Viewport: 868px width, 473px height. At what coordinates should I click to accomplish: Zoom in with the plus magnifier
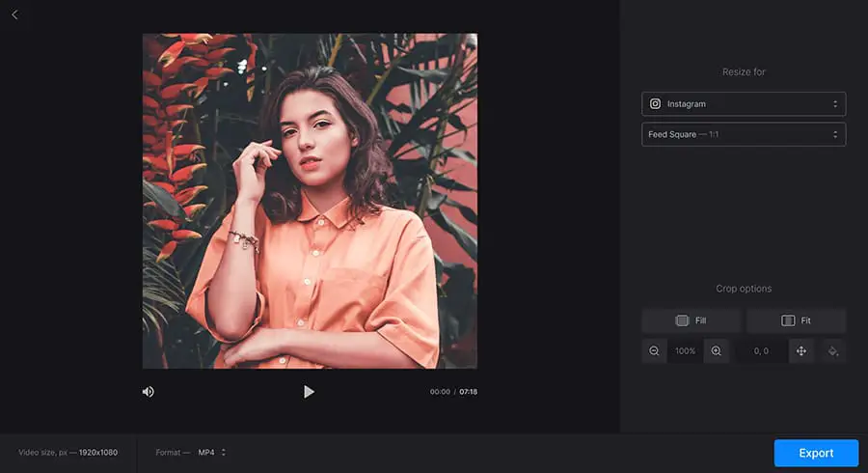coord(717,351)
